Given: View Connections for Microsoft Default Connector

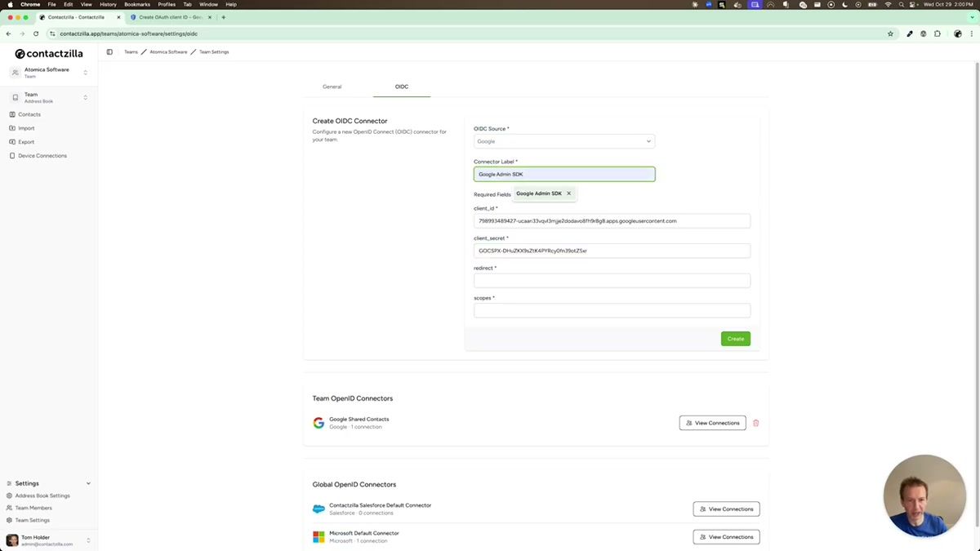Looking at the screenshot, I should click(x=725, y=536).
